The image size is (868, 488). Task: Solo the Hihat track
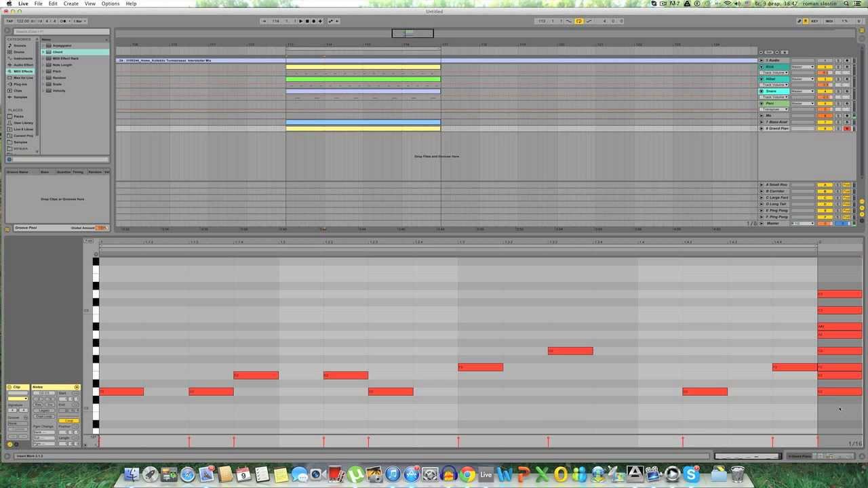pyautogui.click(x=838, y=79)
